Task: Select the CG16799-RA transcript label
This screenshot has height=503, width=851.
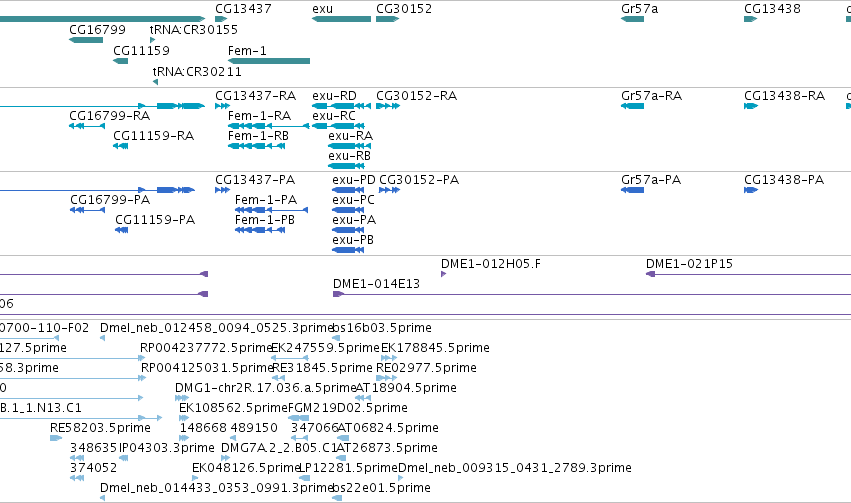Action: (x=110, y=116)
